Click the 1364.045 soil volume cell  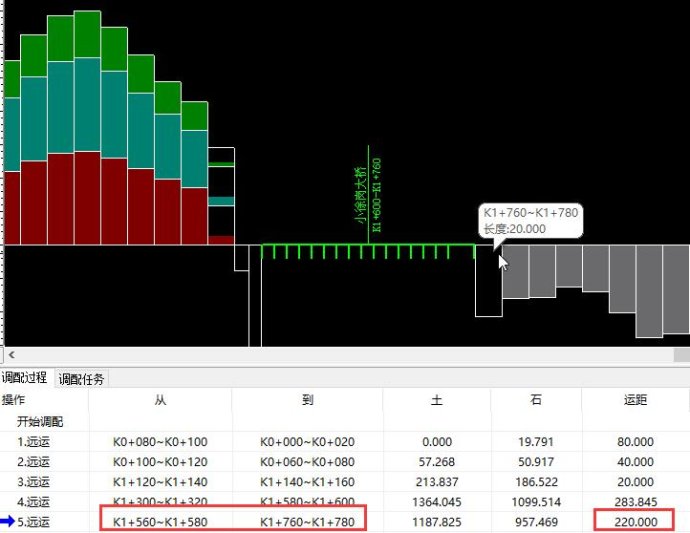coord(436,501)
